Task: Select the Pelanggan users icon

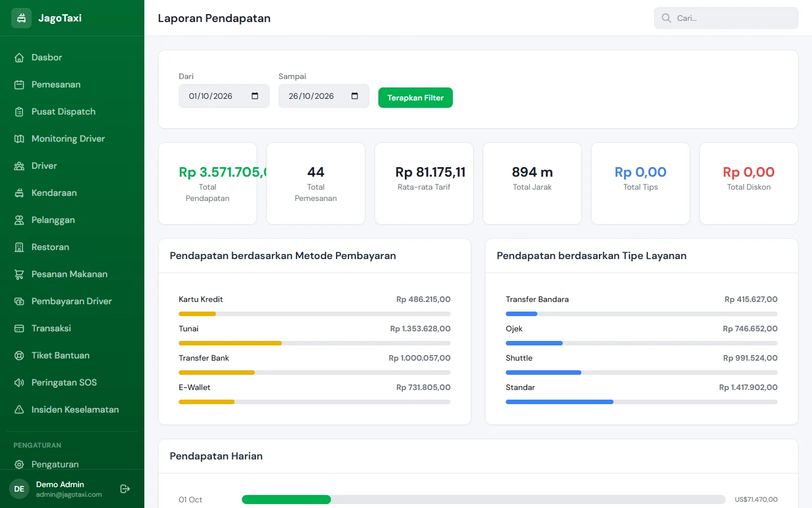Action: coord(19,220)
